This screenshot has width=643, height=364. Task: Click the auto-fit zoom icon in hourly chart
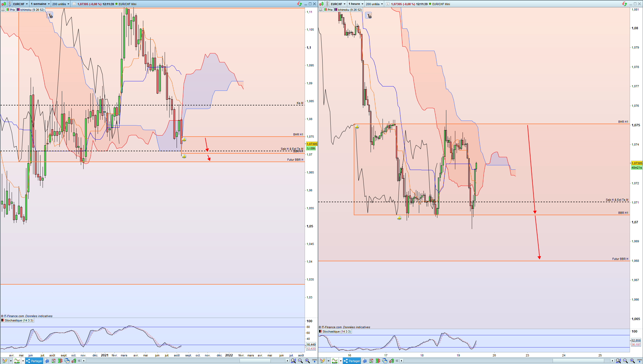tap(618, 361)
